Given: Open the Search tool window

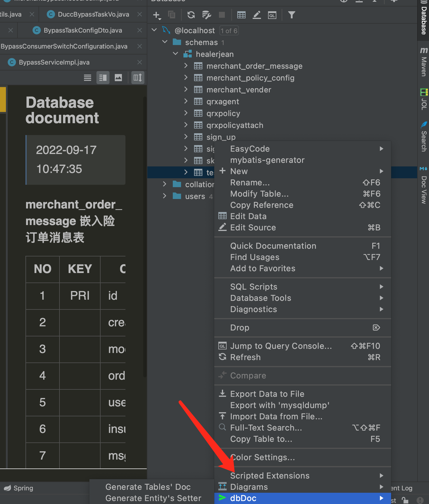Looking at the screenshot, I should coord(424,137).
